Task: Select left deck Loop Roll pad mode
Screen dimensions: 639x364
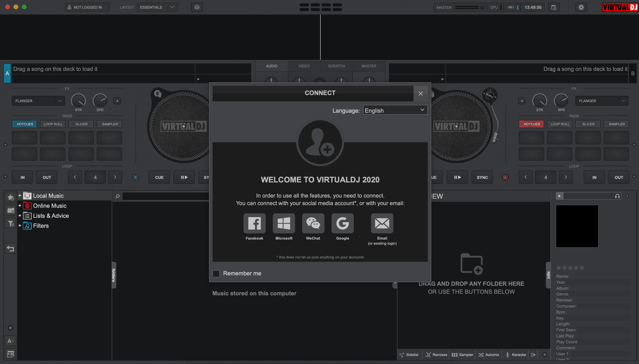Action: point(53,124)
